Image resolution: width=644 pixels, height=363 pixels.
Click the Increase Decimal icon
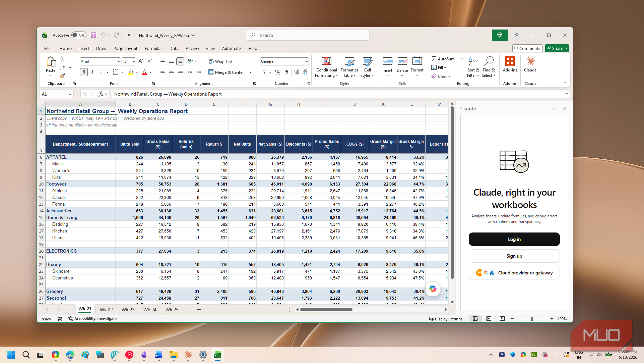296,72
